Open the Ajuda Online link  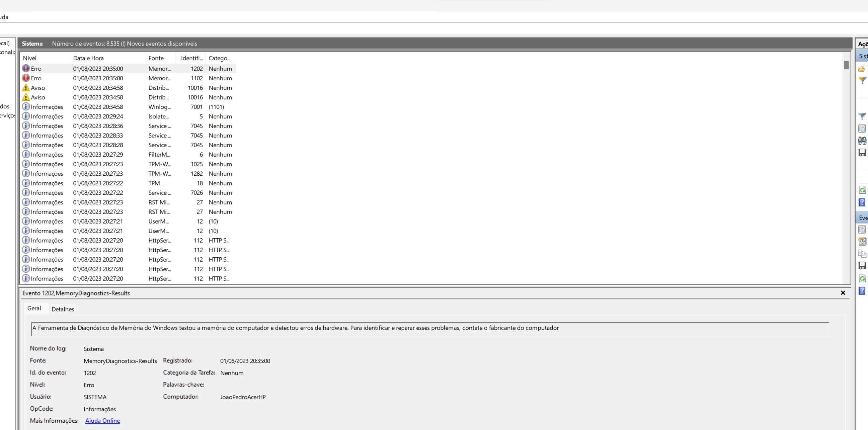pyautogui.click(x=102, y=421)
